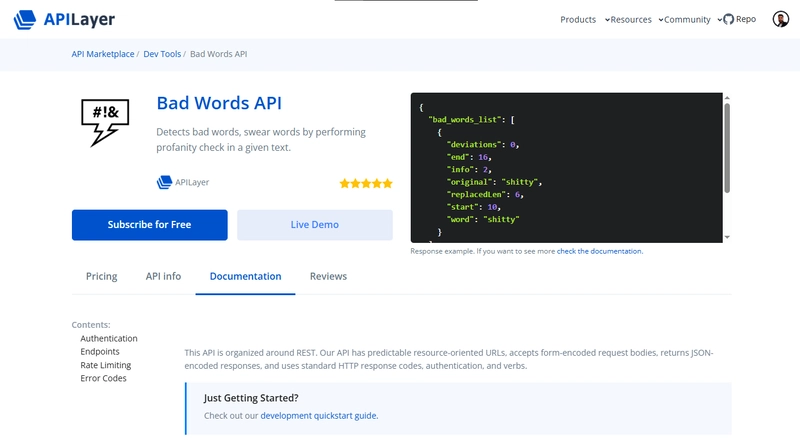The height and width of the screenshot is (446, 800).
Task: Click the small APILayer provider logo
Action: click(x=164, y=182)
